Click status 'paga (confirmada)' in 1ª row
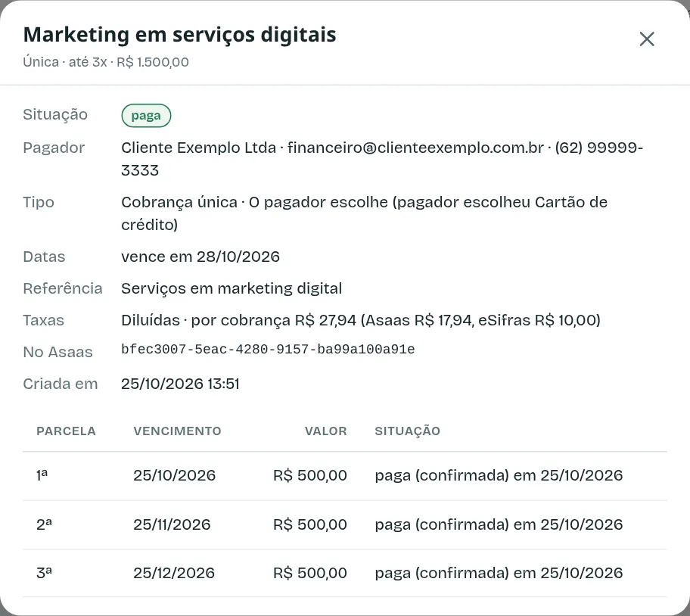 click(x=442, y=476)
